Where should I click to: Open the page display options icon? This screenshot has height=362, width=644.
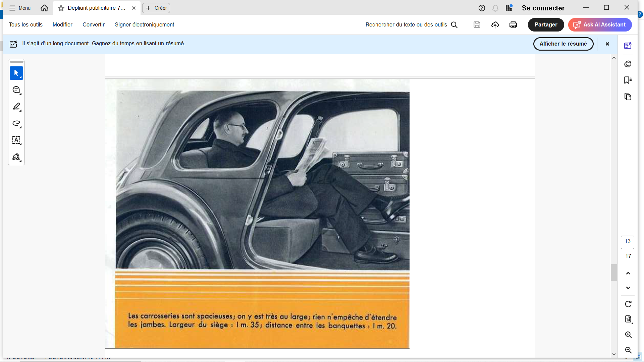pyautogui.click(x=629, y=319)
